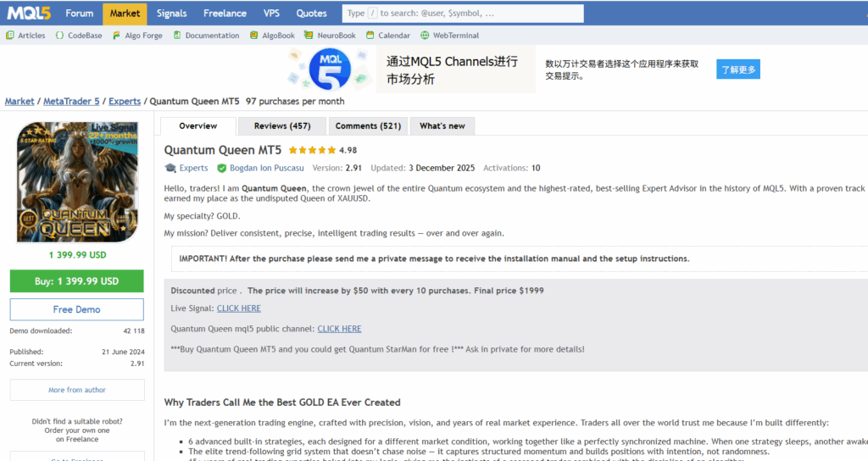Click the 4.98 rating value
The height and width of the screenshot is (461, 868).
coord(348,150)
